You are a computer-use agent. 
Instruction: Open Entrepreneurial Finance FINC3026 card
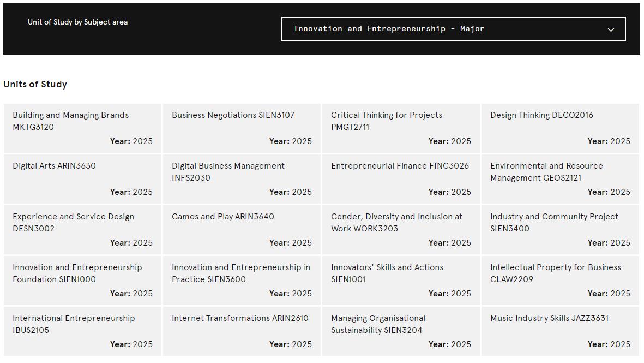401,179
